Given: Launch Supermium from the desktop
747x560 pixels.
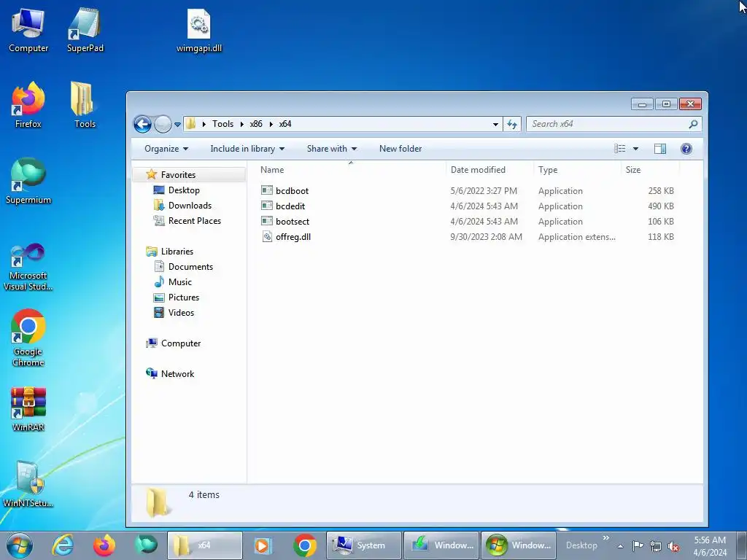Looking at the screenshot, I should click(x=28, y=181).
